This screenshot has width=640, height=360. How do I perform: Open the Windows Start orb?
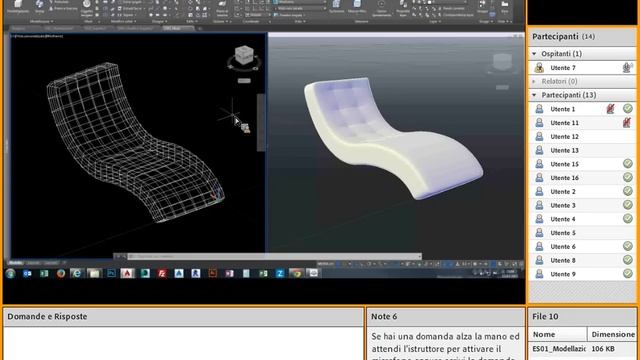pyautogui.click(x=11, y=273)
